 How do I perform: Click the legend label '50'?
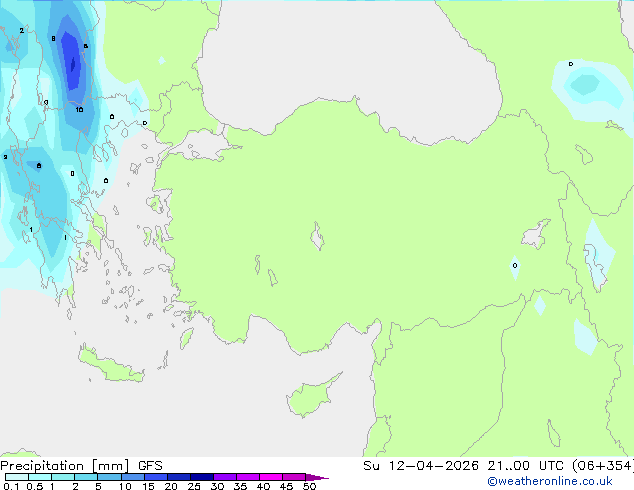[309, 486]
